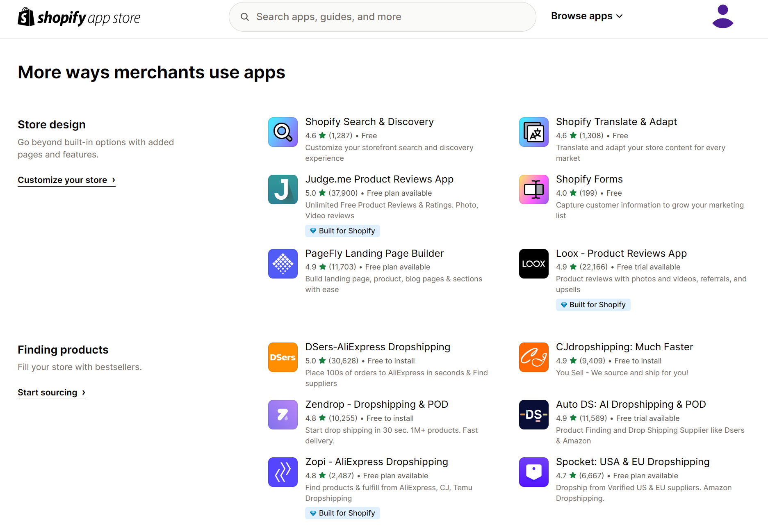Open CJdropshipping: Much Faster title
The height and width of the screenshot is (532, 768).
coord(624,347)
